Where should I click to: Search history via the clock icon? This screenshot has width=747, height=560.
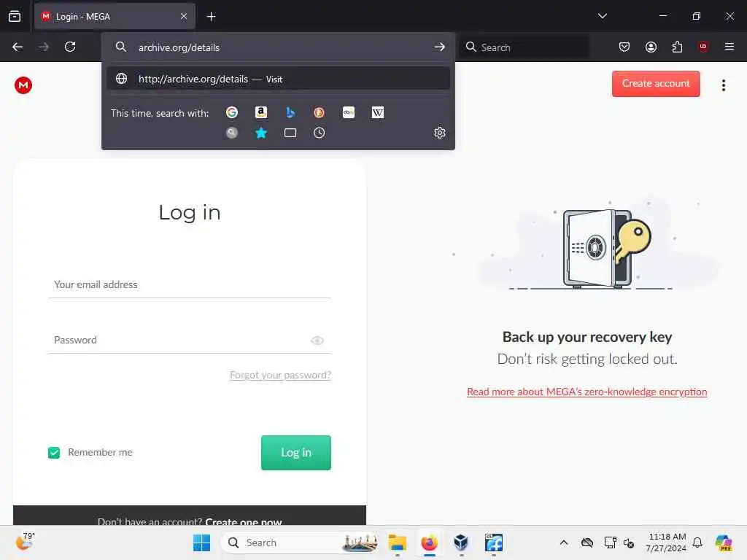pyautogui.click(x=320, y=133)
